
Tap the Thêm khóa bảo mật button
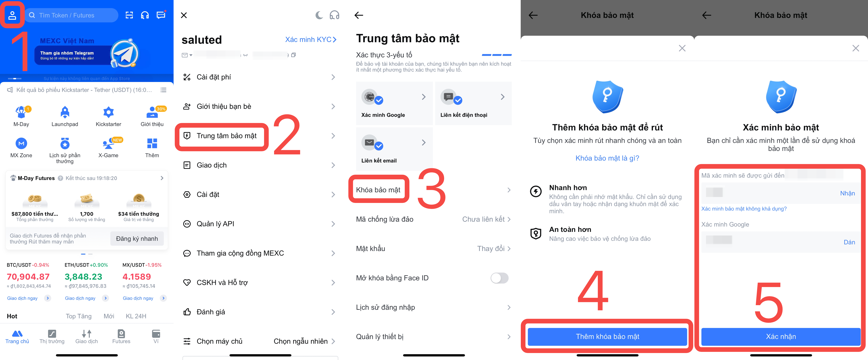[x=607, y=336]
